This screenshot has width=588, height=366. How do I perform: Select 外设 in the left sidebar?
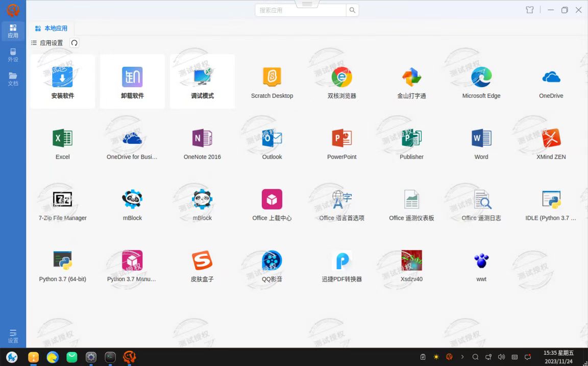13,55
